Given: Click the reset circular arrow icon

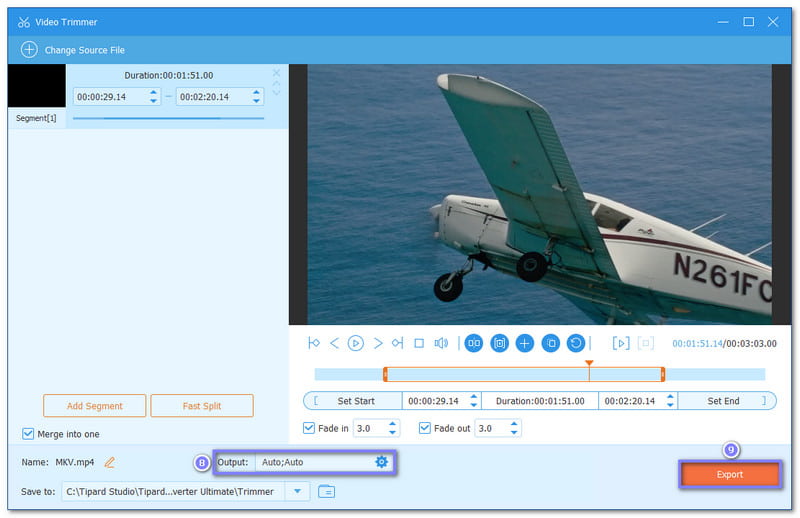Looking at the screenshot, I should [x=576, y=343].
